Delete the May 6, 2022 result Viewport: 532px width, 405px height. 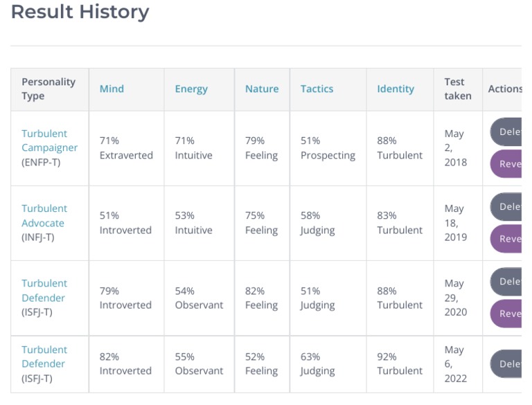508,364
